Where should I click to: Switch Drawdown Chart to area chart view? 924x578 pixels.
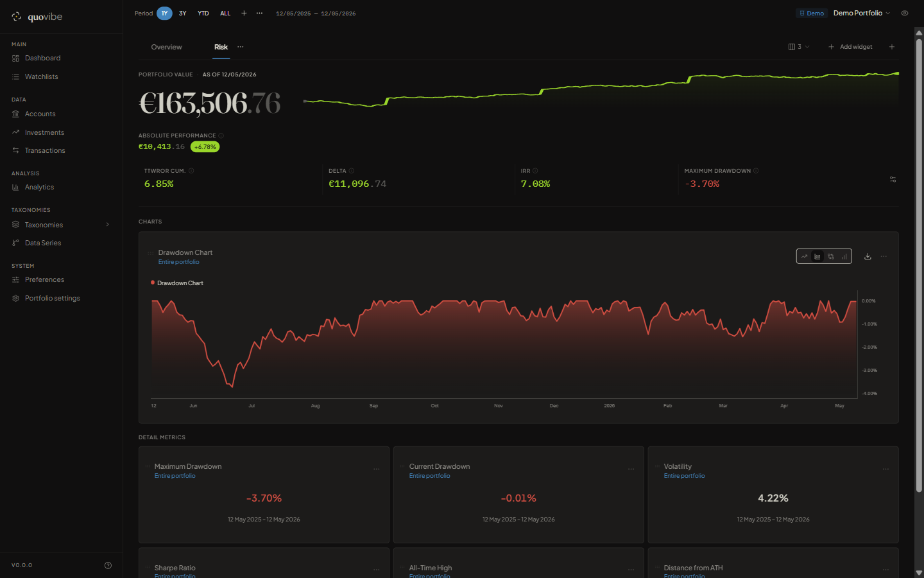pos(817,256)
